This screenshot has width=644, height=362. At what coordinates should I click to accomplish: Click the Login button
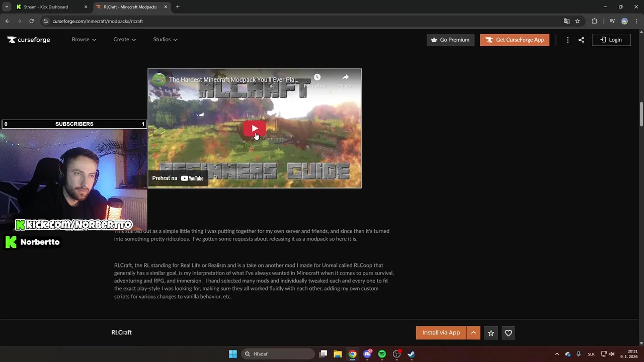point(611,40)
